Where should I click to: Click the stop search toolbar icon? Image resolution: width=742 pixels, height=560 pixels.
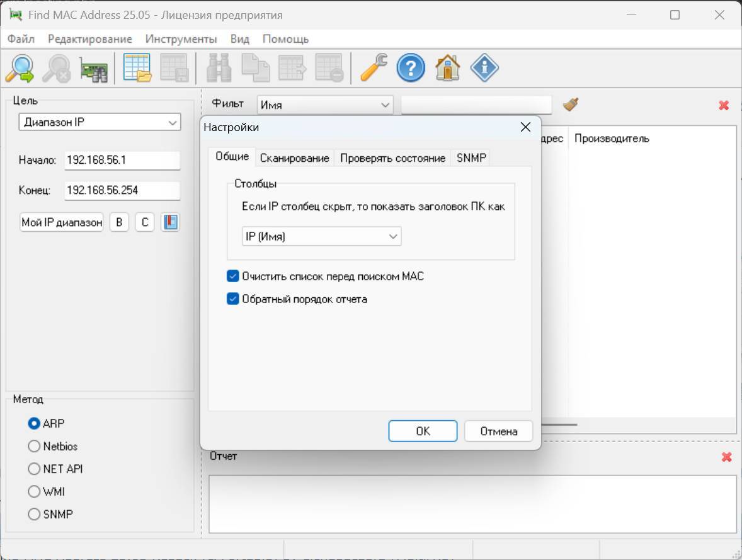pyautogui.click(x=57, y=68)
